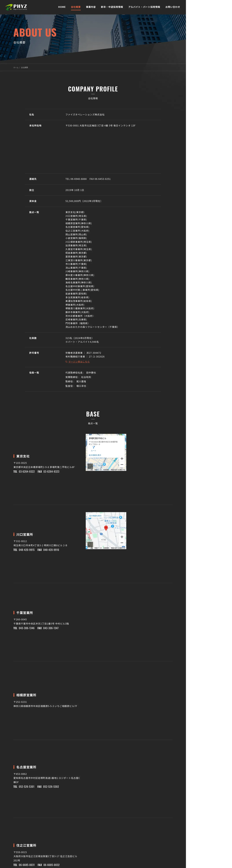Viewport: 232px width, 868px height.
Task: Open 利用規約 on the Kawaguchi map
Action: coord(106,548)
